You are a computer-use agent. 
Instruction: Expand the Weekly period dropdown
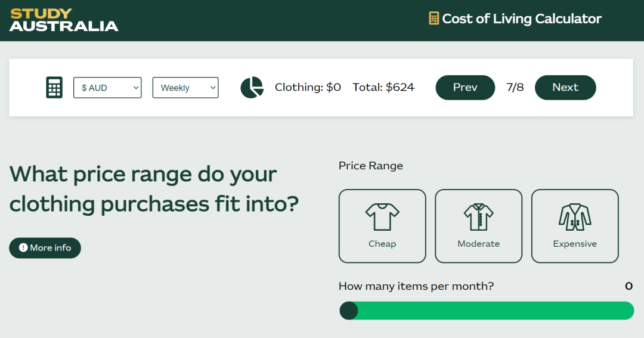pyautogui.click(x=185, y=88)
